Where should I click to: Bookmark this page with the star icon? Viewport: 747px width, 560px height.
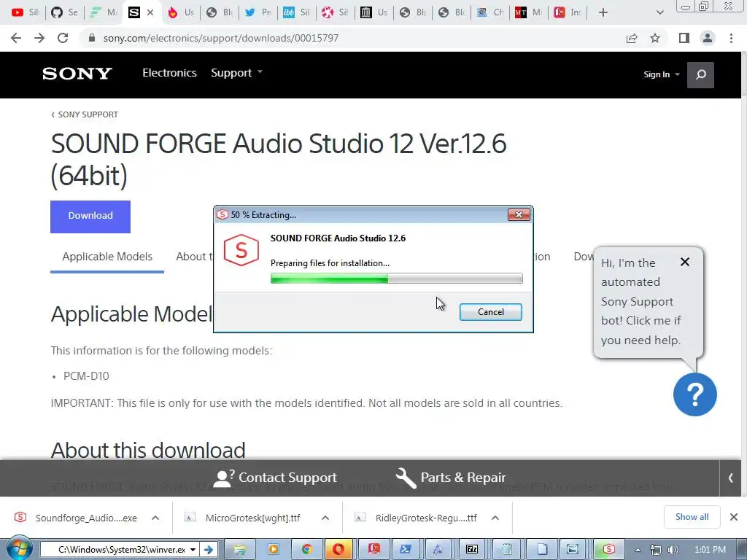click(655, 38)
